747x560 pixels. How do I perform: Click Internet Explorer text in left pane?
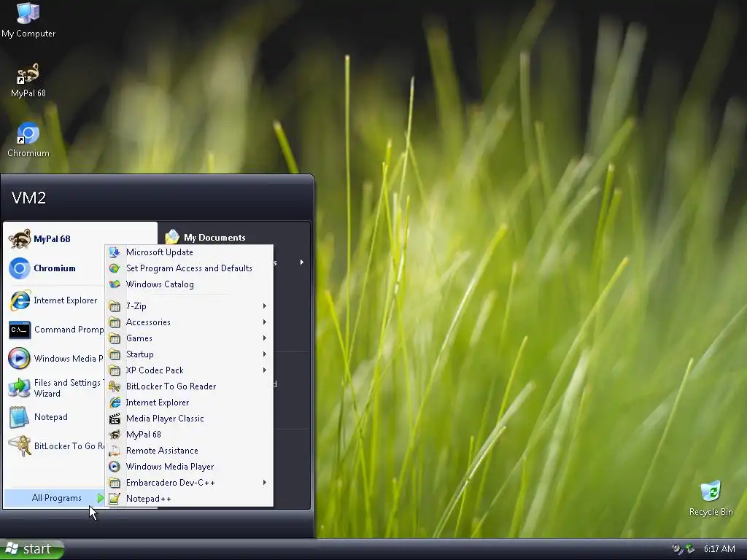click(65, 300)
